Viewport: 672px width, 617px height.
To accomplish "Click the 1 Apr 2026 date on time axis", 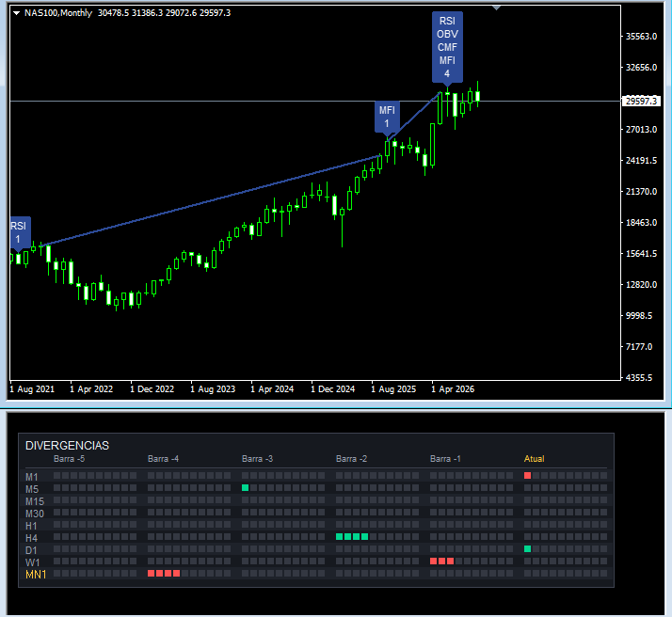I will click(x=453, y=388).
